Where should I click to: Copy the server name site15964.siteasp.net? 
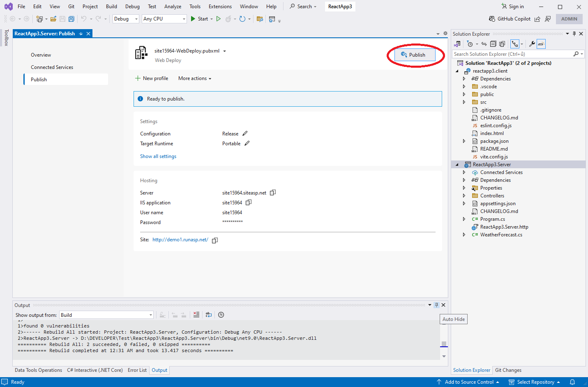(273, 192)
